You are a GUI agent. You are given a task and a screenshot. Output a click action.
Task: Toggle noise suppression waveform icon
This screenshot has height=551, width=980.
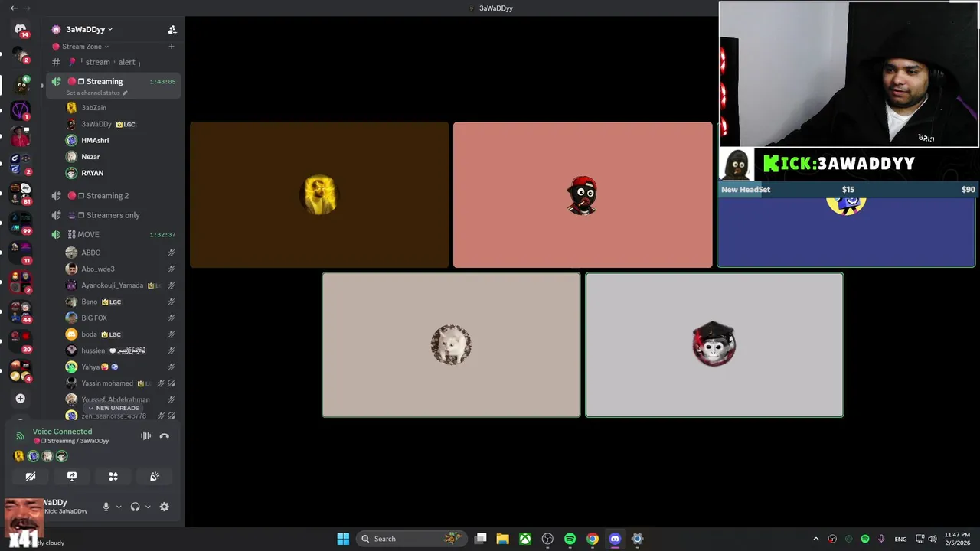(x=145, y=436)
